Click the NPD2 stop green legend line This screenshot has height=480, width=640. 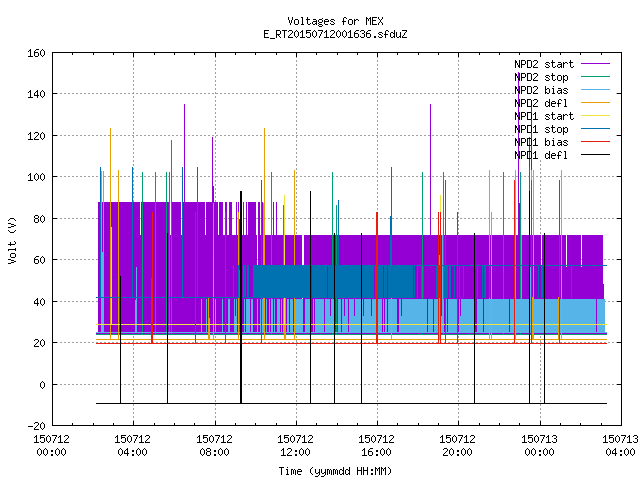click(x=596, y=77)
